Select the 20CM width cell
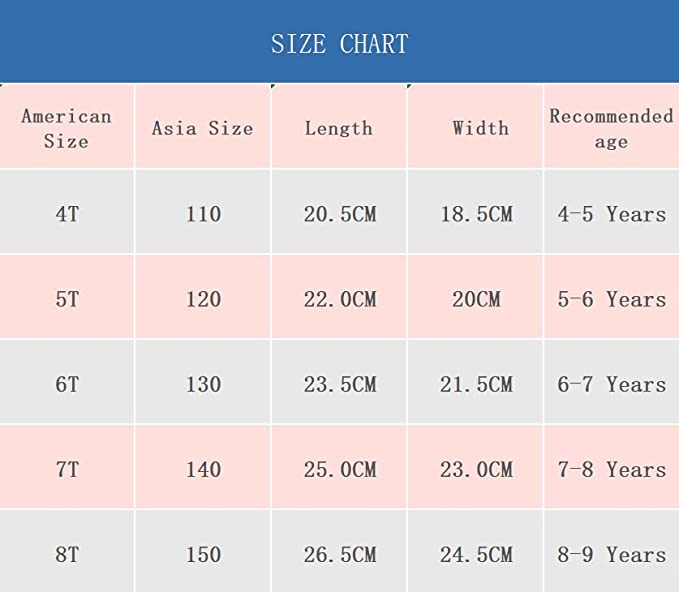This screenshot has width=679, height=592. 475,296
